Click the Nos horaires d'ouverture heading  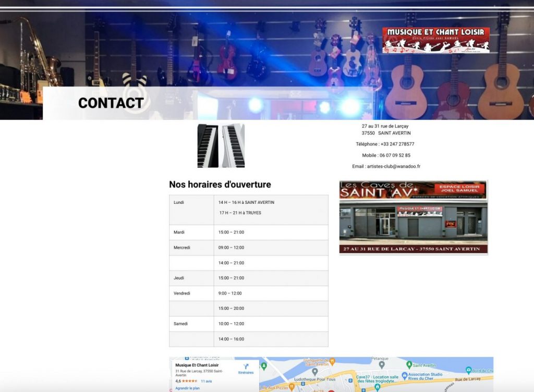tap(220, 185)
